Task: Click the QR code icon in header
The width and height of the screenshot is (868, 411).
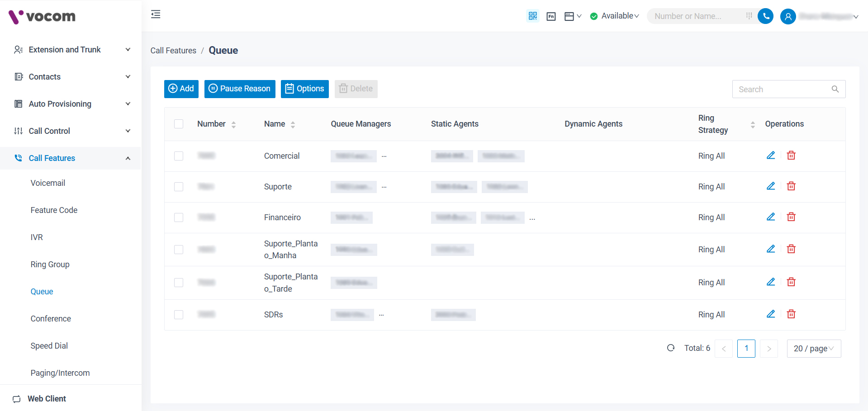Action: pyautogui.click(x=532, y=16)
